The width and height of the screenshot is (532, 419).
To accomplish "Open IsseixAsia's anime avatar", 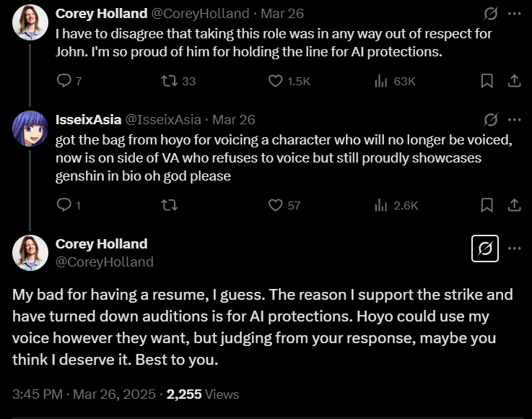I will 30,129.
